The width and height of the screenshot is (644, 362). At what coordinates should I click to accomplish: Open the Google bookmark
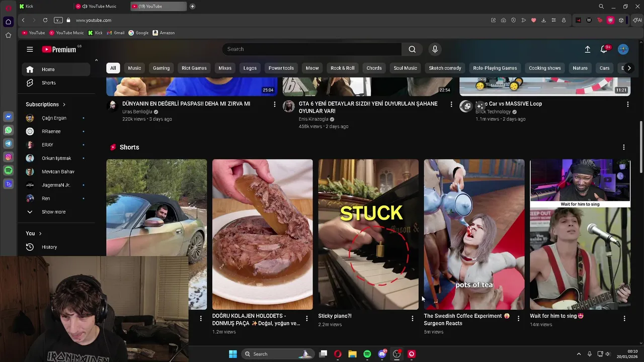click(138, 33)
